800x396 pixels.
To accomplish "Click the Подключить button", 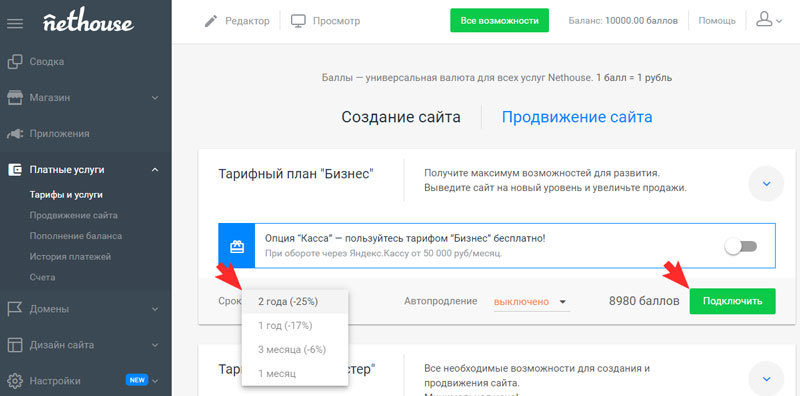I will (x=733, y=301).
